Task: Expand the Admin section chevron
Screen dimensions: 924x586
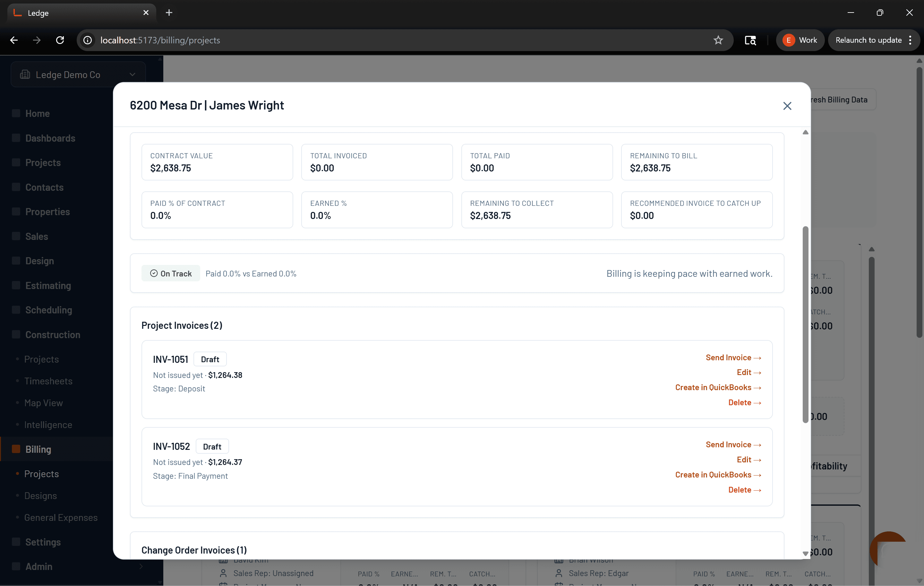Action: click(x=141, y=566)
